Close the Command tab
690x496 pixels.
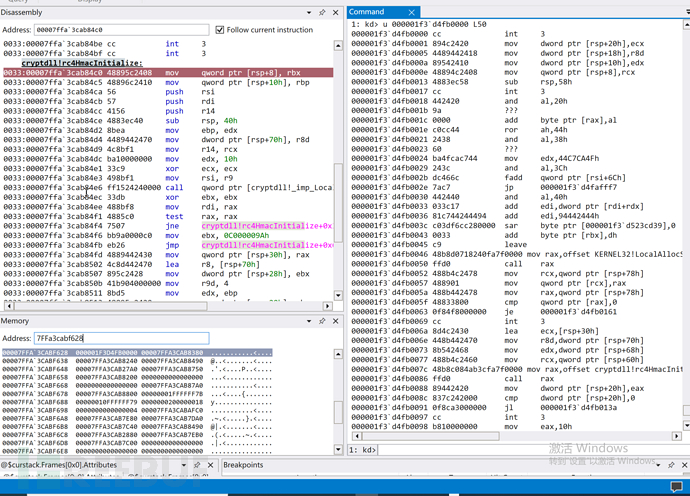(x=411, y=12)
